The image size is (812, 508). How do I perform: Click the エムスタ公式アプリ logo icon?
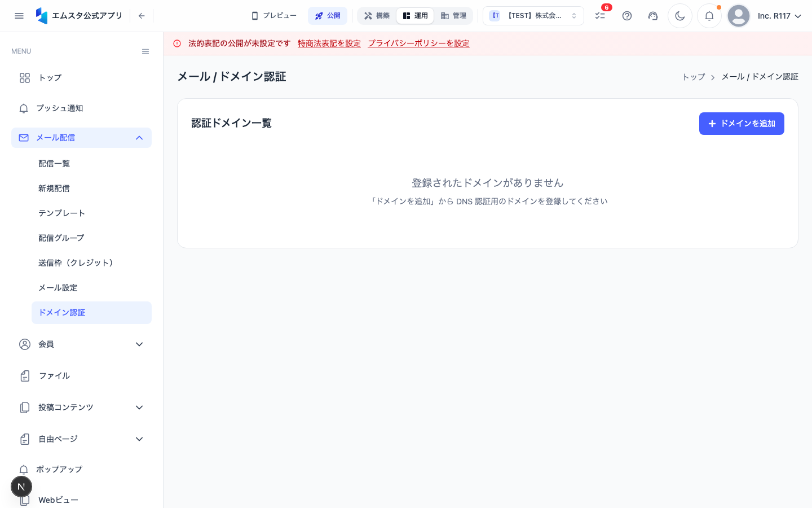click(x=42, y=16)
